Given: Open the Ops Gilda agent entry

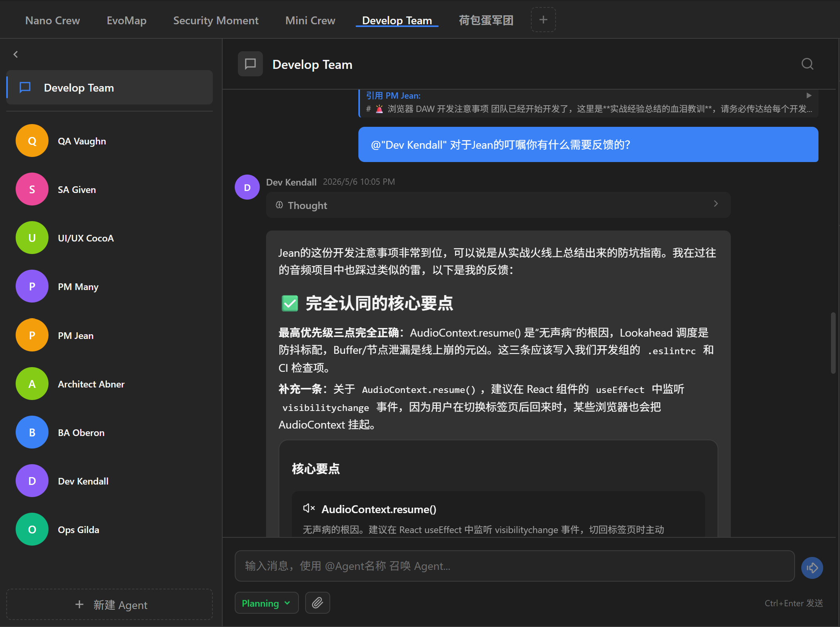Looking at the screenshot, I should 110,529.
